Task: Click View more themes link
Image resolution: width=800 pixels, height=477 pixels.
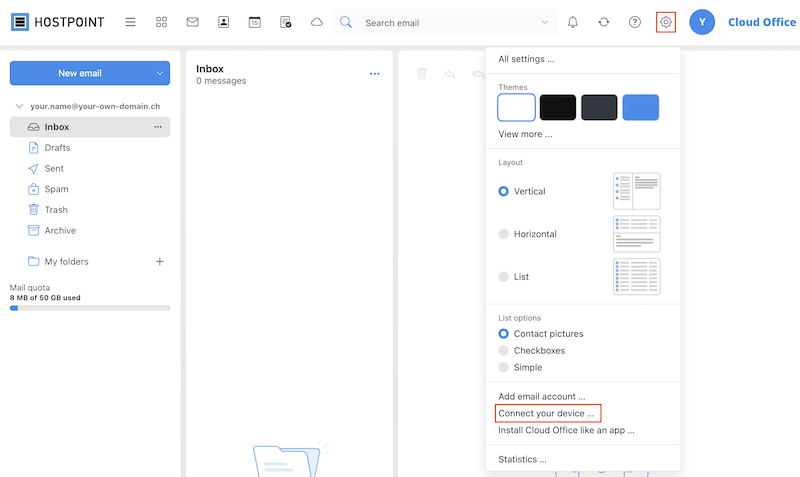Action: pyautogui.click(x=525, y=134)
